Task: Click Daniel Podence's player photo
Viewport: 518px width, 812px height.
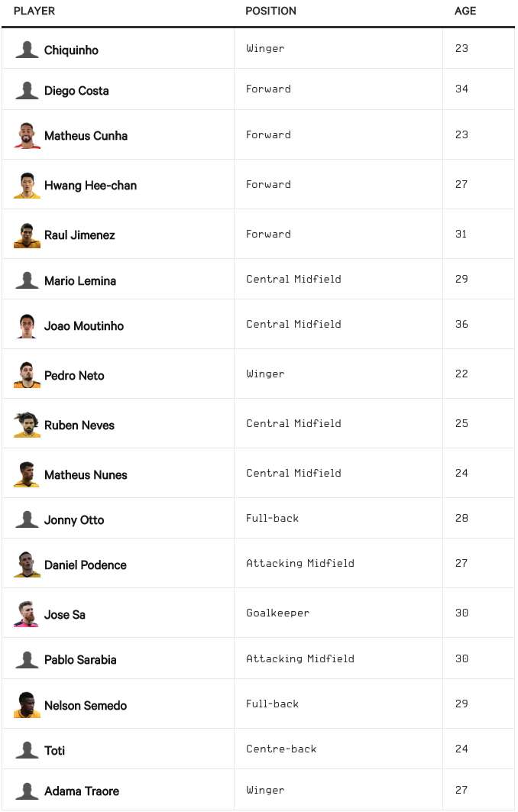Action: (x=27, y=565)
